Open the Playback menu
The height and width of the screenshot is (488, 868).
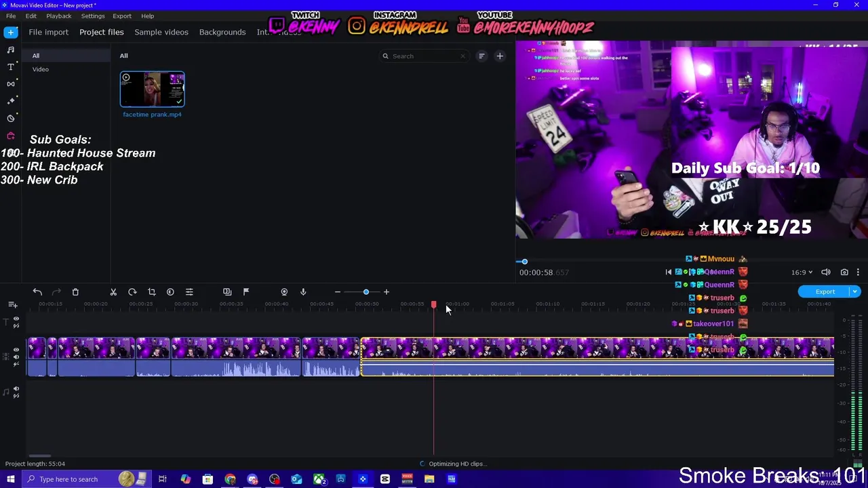[x=59, y=16]
